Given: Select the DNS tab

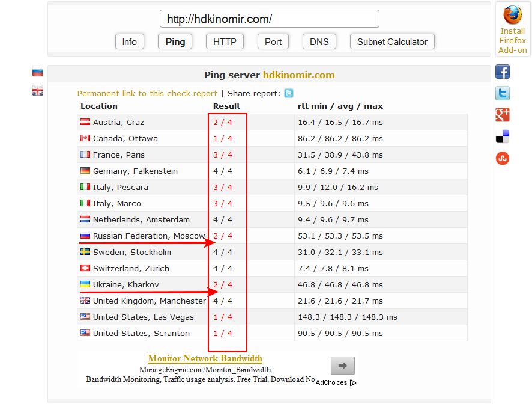Looking at the screenshot, I should pyautogui.click(x=319, y=42).
